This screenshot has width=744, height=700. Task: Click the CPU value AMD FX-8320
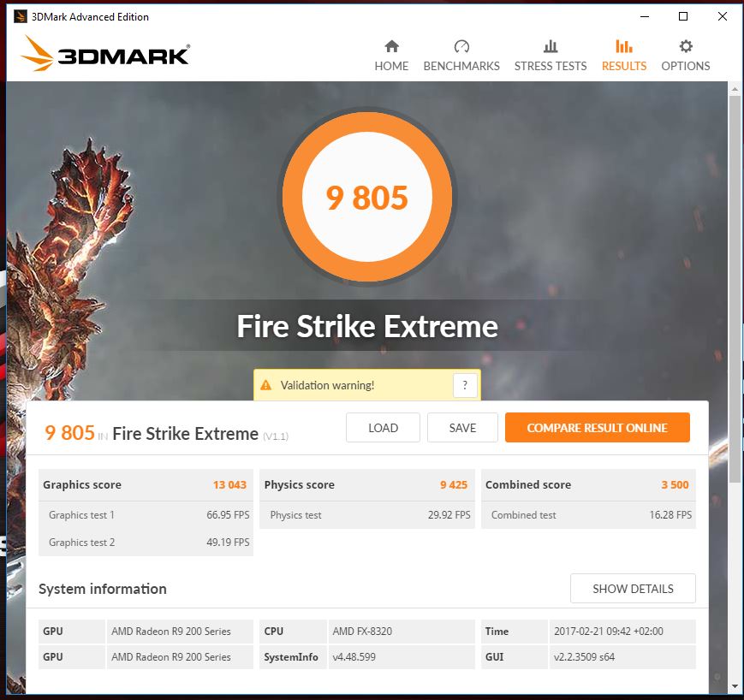(x=362, y=632)
